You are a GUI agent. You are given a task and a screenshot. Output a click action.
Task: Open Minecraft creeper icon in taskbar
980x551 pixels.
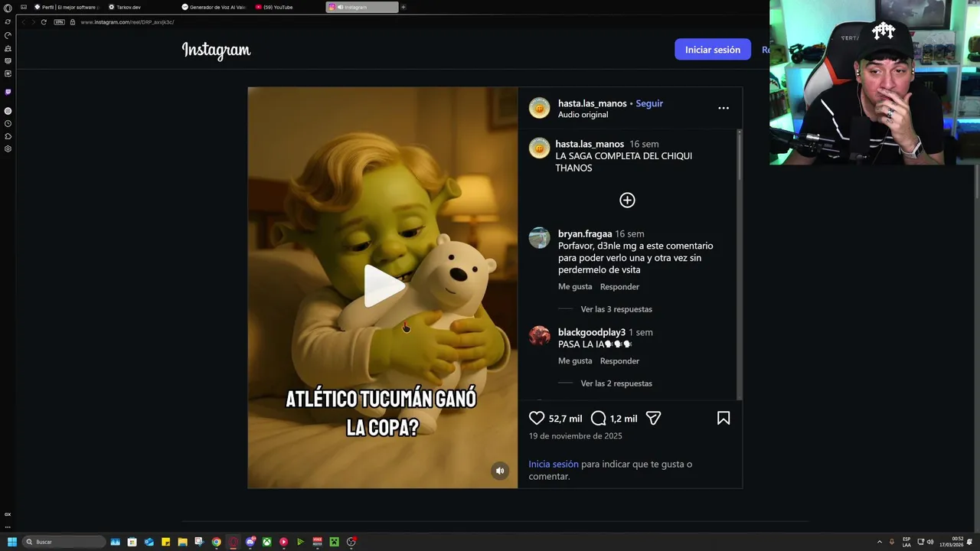pos(335,542)
